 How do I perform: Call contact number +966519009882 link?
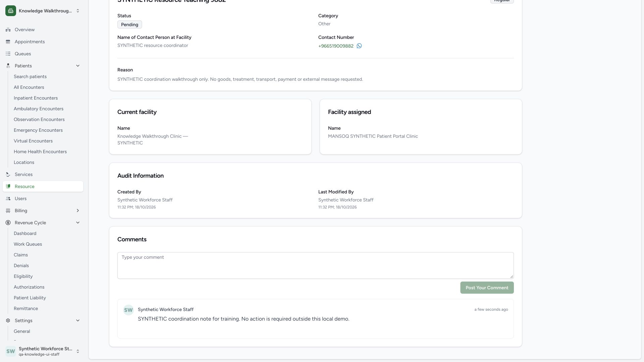336,46
